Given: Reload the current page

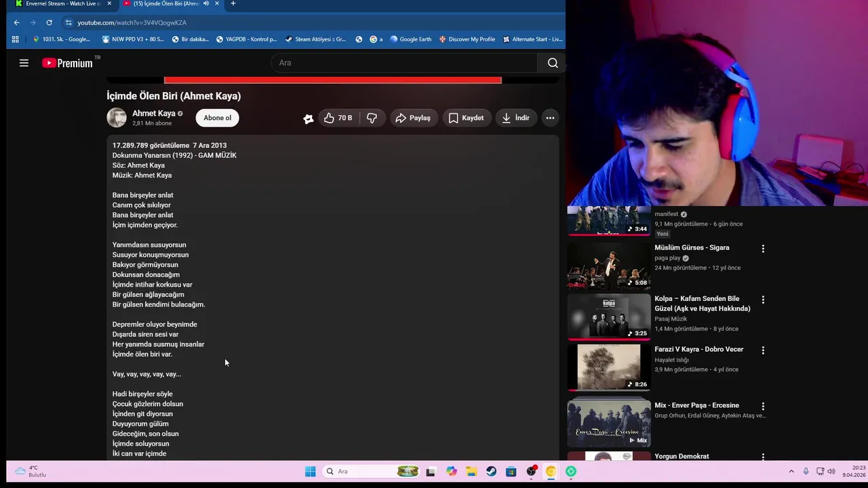Looking at the screenshot, I should (x=49, y=22).
